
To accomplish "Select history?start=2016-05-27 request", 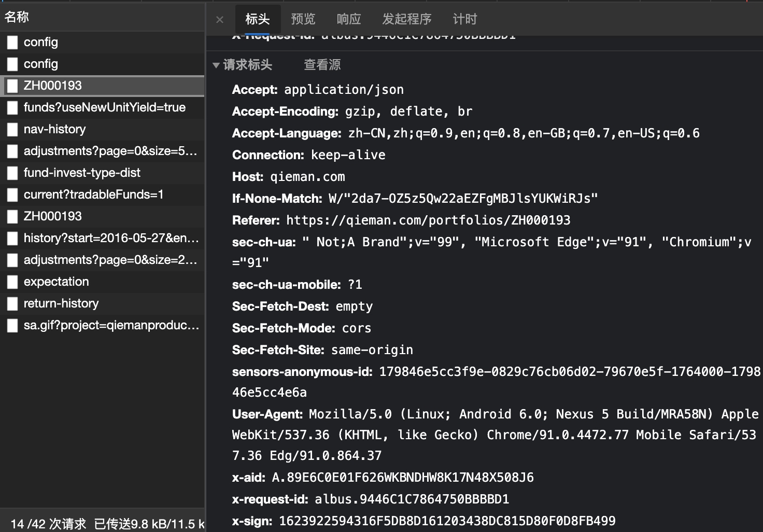I will click(x=102, y=238).
